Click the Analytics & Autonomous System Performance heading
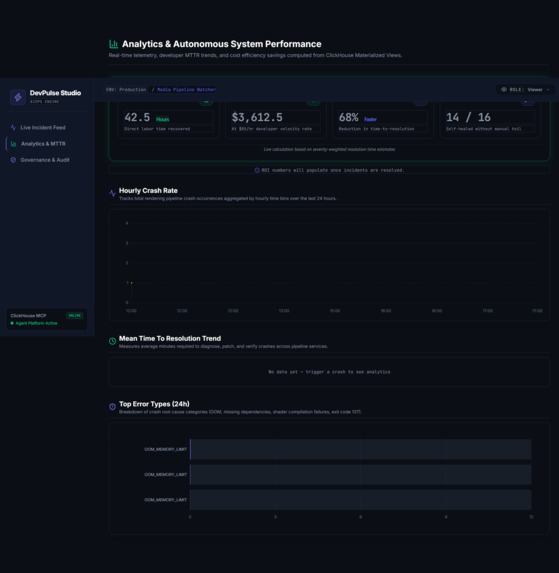Screen dimensions: 559x573 pos(221,44)
